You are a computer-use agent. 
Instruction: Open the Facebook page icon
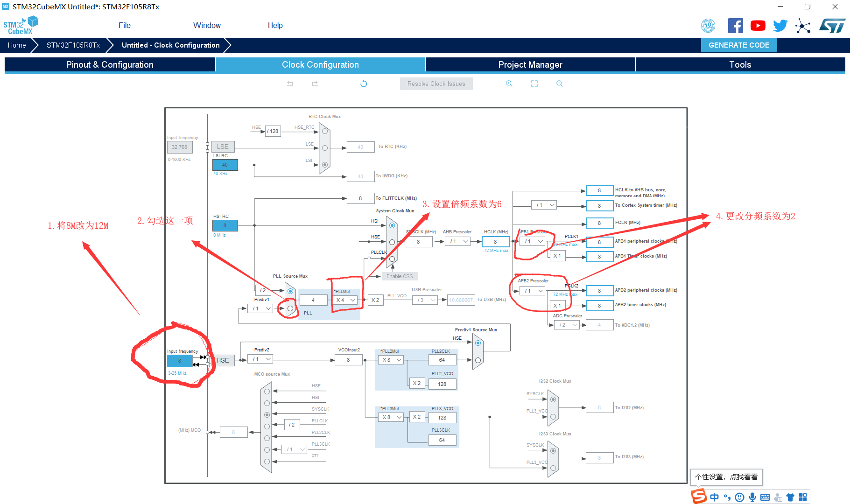click(x=736, y=26)
